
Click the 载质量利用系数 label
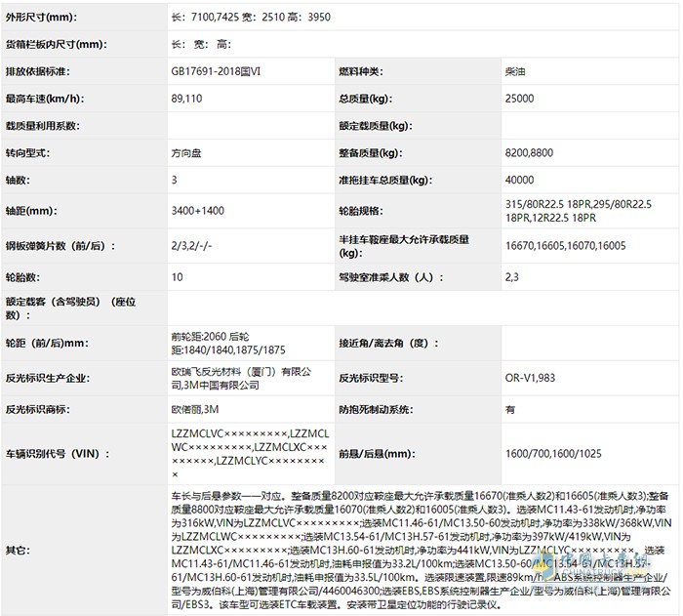(42, 126)
